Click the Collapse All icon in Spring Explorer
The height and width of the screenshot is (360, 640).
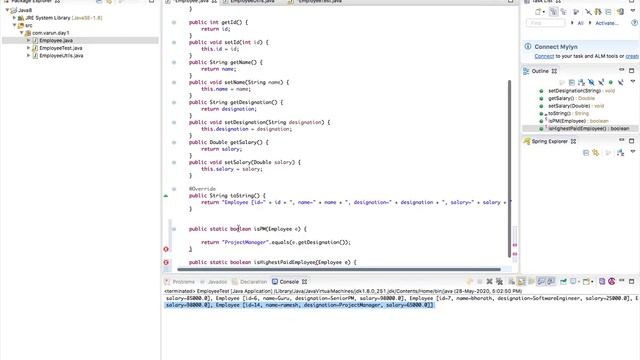tap(586, 153)
